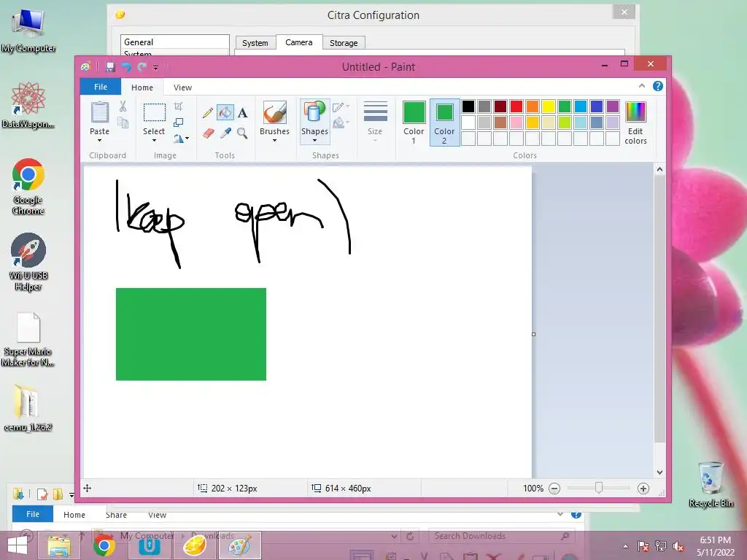Viewport: 747px width, 560px height.
Task: Open the Storage tab in Citra Configuration
Action: tap(344, 43)
